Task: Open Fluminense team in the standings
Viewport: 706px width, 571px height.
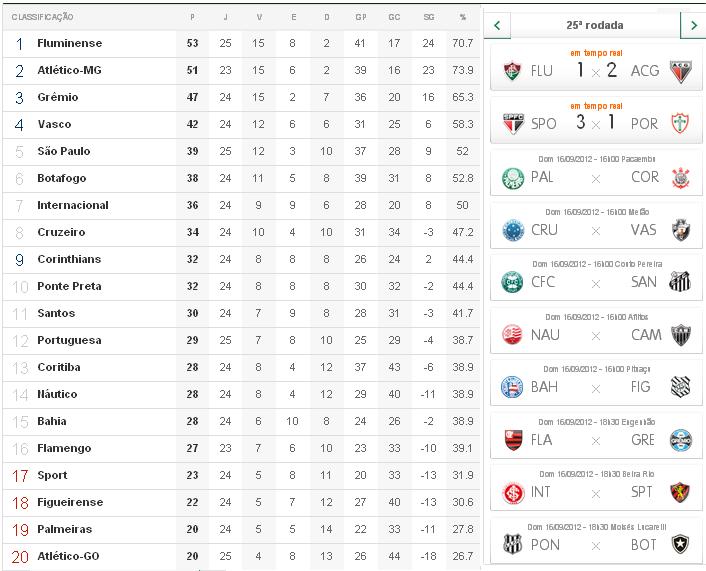Action: [69, 44]
